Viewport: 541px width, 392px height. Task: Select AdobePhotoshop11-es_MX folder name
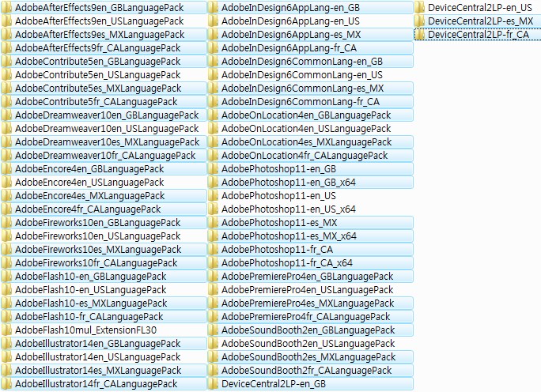click(x=279, y=223)
